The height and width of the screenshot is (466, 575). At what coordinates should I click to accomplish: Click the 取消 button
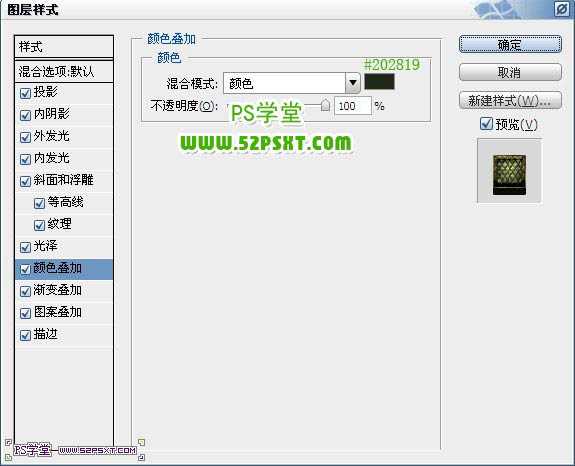(x=510, y=72)
